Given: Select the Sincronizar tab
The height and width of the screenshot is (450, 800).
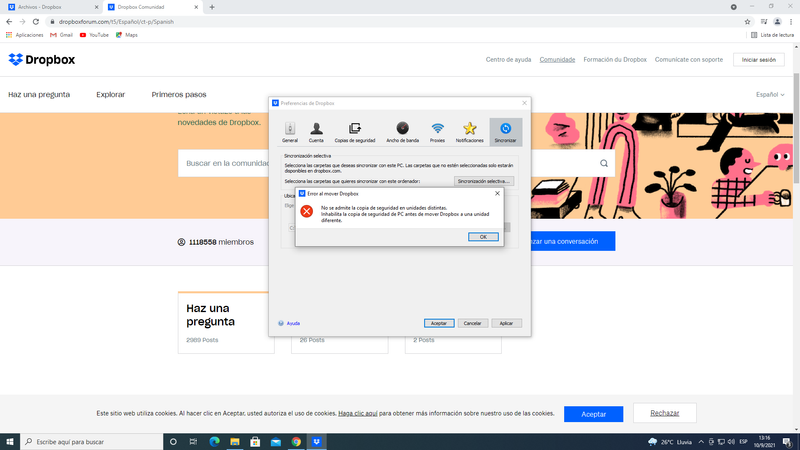Looking at the screenshot, I should [505, 132].
